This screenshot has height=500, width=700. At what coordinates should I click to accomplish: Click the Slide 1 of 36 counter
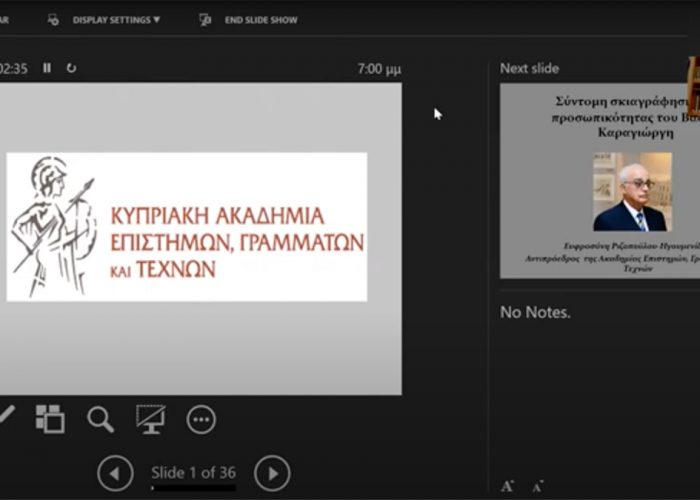point(193,472)
